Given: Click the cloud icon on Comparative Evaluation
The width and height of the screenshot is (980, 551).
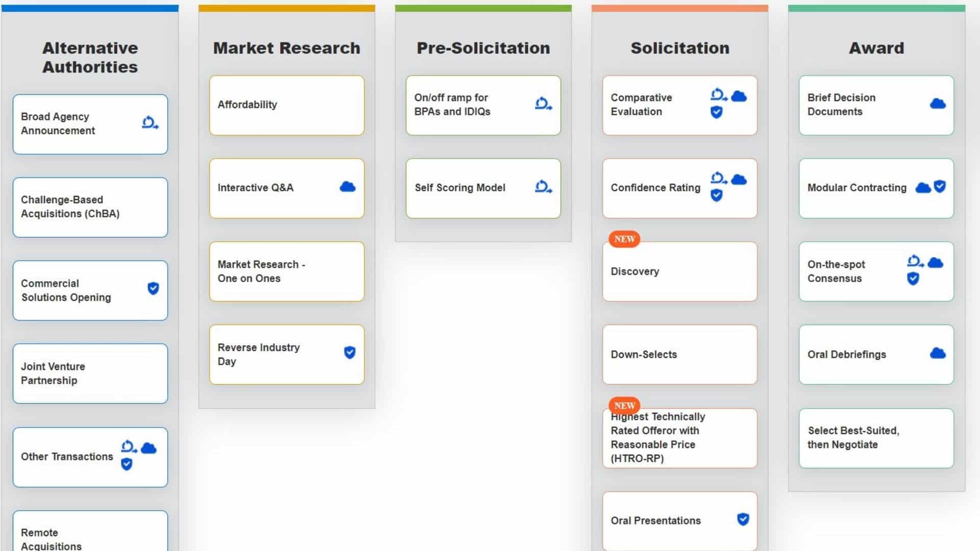Looking at the screenshot, I should [739, 95].
